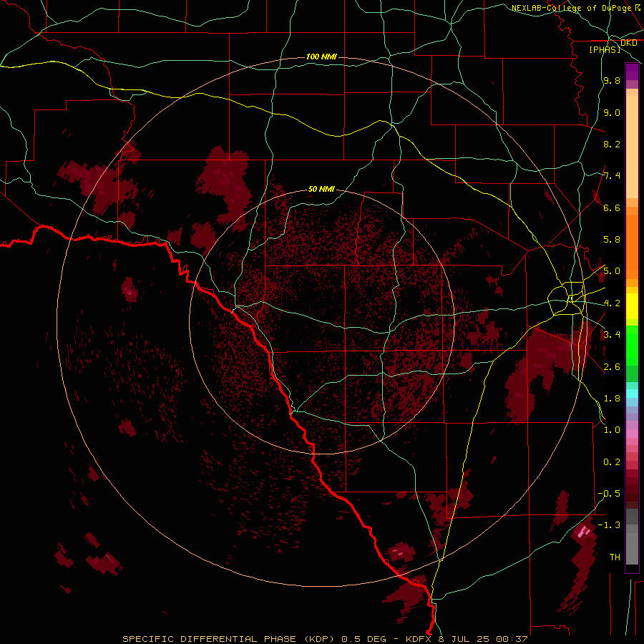Screen dimensions: 644x644
Task: Pick the pink segment of the color bar
Action: coord(632,434)
